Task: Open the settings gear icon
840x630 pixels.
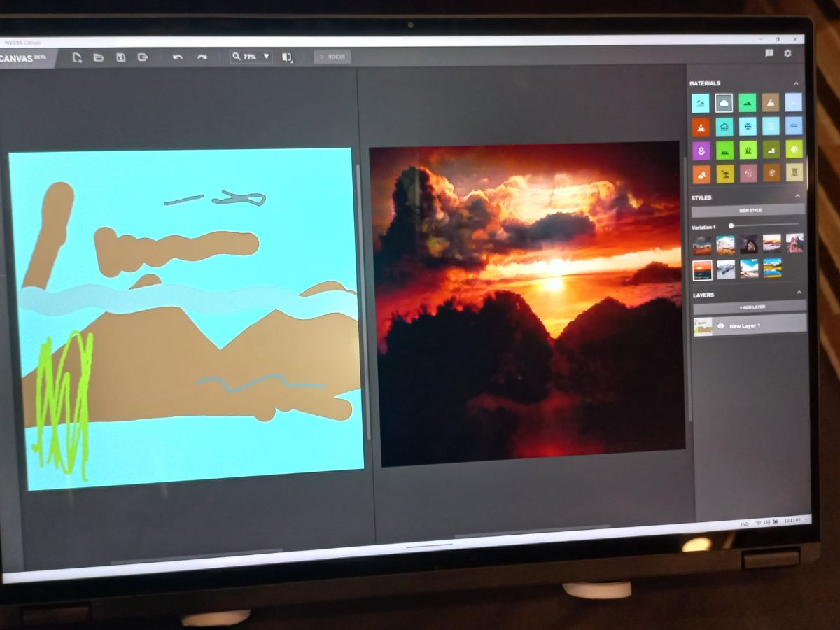Action: (x=787, y=53)
